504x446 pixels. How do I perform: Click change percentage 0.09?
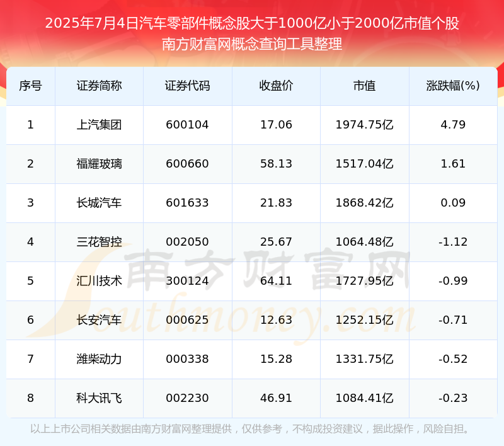coord(453,203)
